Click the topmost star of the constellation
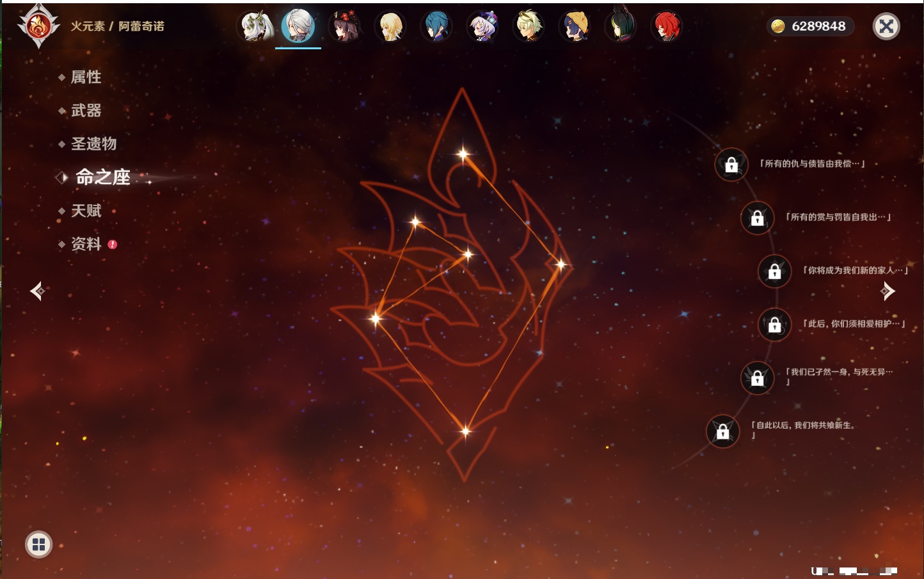924x579 pixels. [x=463, y=154]
